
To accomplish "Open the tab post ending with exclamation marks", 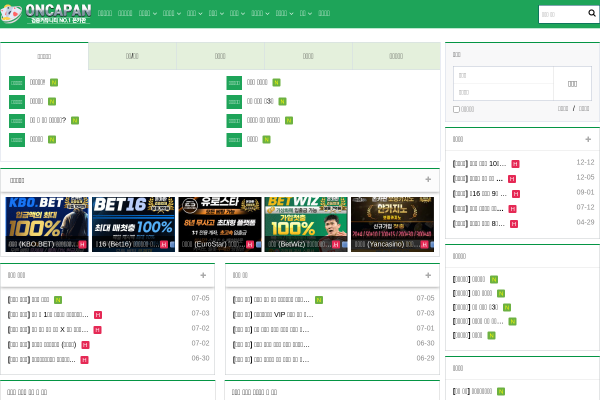I will tap(38, 82).
